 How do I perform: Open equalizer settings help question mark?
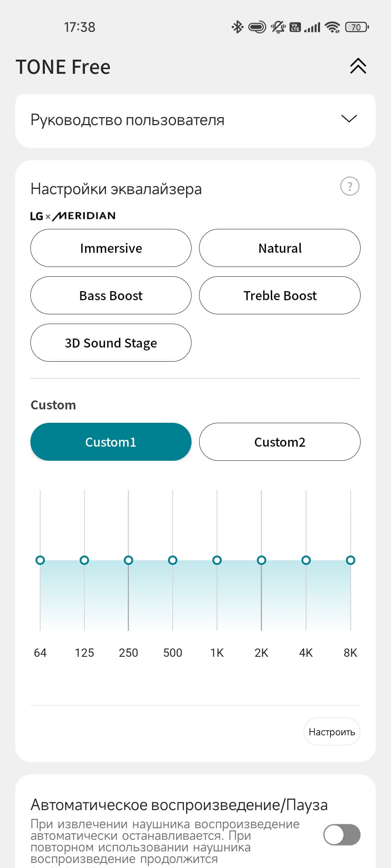click(x=350, y=187)
